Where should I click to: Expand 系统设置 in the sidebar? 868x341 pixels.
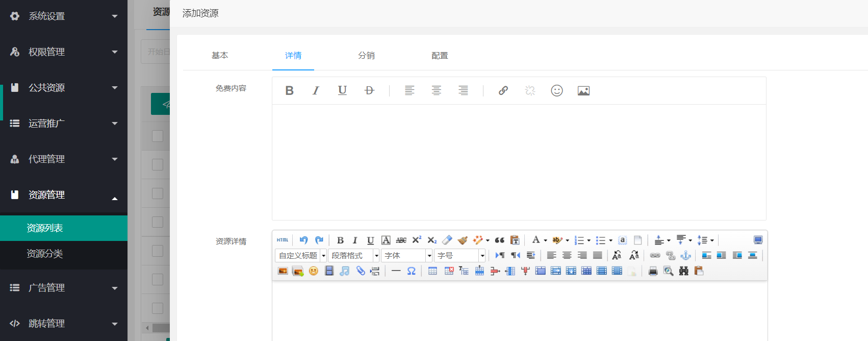64,16
